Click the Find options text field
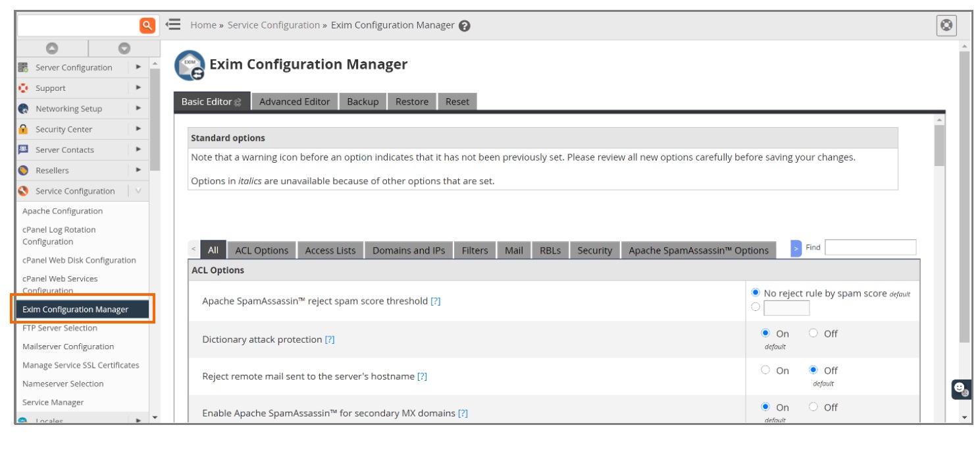 point(870,247)
